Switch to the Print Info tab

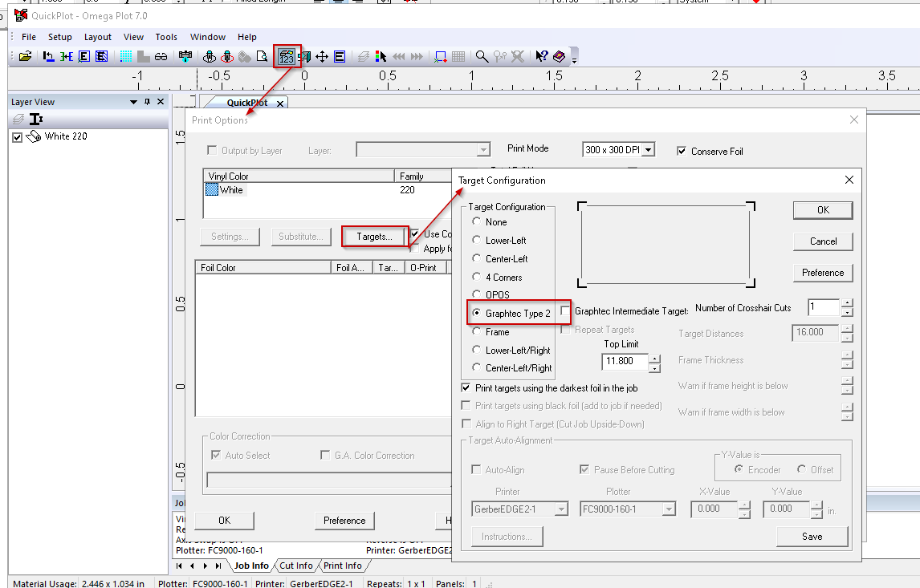click(x=343, y=566)
